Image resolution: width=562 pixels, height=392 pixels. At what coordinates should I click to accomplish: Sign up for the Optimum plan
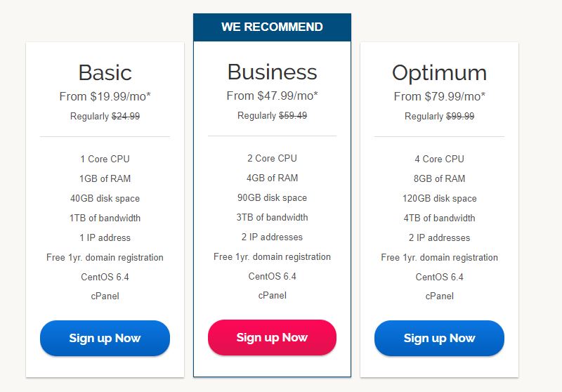coord(439,338)
